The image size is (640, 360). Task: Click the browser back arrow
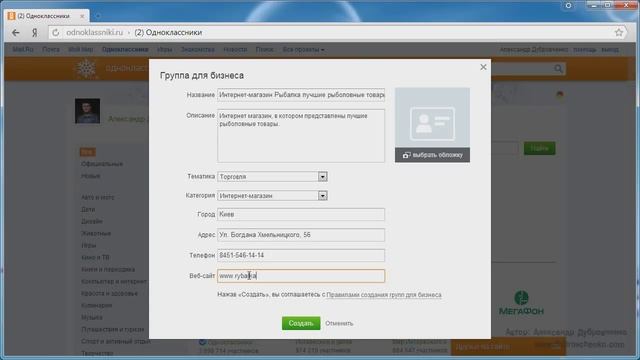tap(16, 32)
